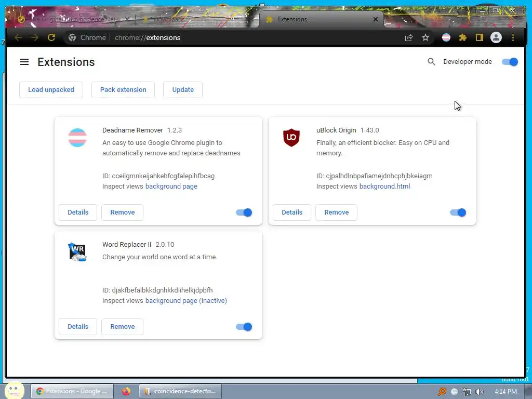Go back with the browser back arrow
Image resolution: width=532 pixels, height=399 pixels.
tap(18, 37)
